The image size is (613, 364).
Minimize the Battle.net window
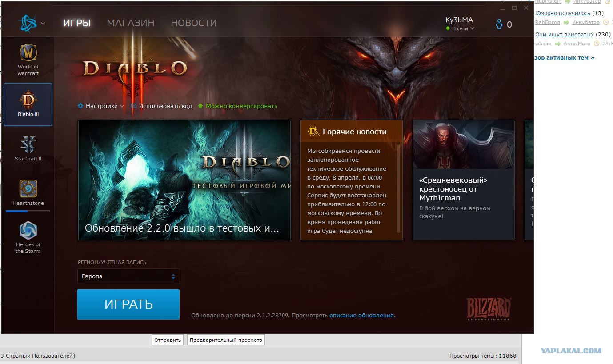pyautogui.click(x=502, y=8)
